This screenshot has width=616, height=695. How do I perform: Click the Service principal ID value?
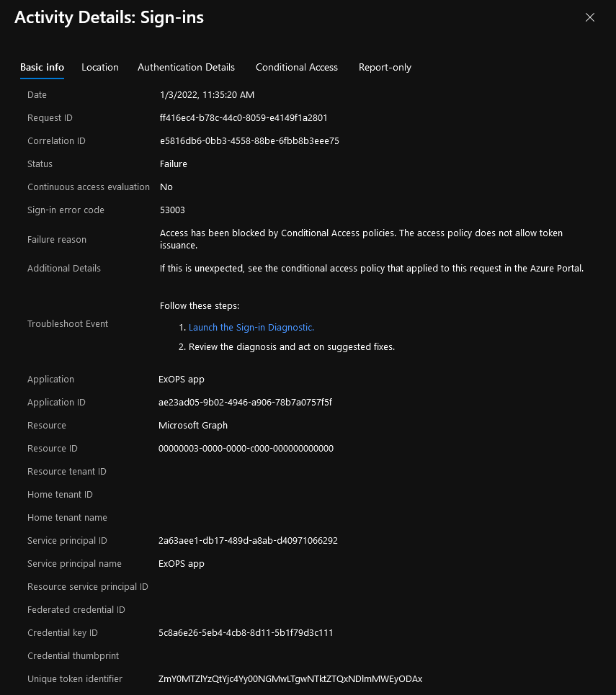249,540
